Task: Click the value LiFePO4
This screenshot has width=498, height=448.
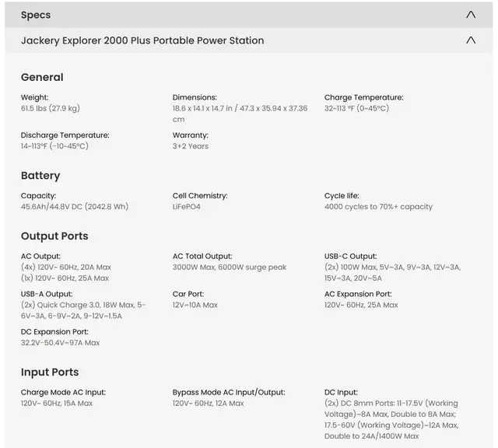Action: [186, 207]
